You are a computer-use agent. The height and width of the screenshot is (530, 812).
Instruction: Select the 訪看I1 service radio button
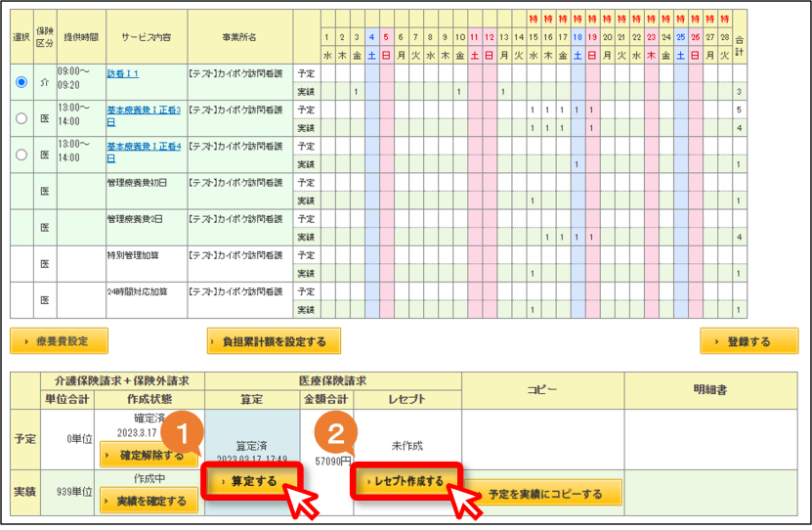coord(21,82)
